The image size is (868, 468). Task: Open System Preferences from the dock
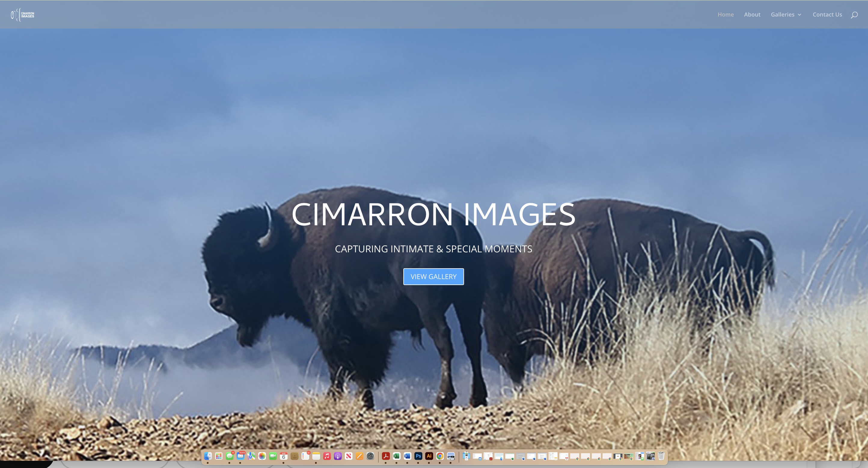[370, 456]
